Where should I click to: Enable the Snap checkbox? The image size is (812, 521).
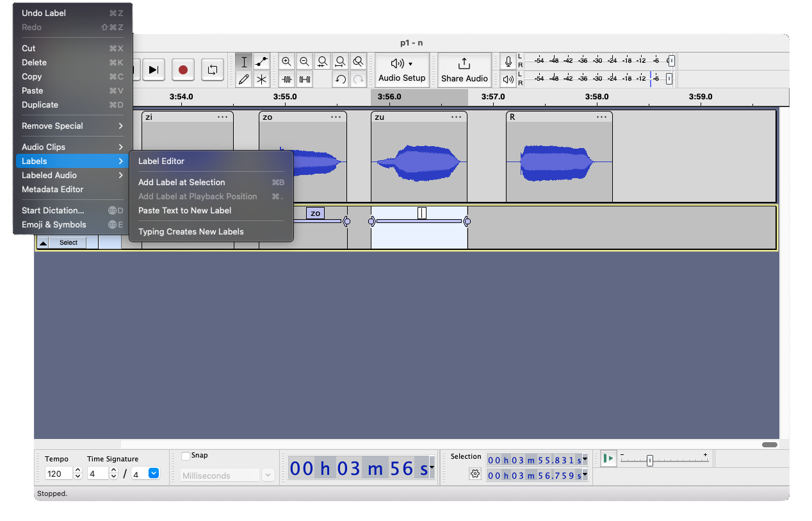point(186,456)
